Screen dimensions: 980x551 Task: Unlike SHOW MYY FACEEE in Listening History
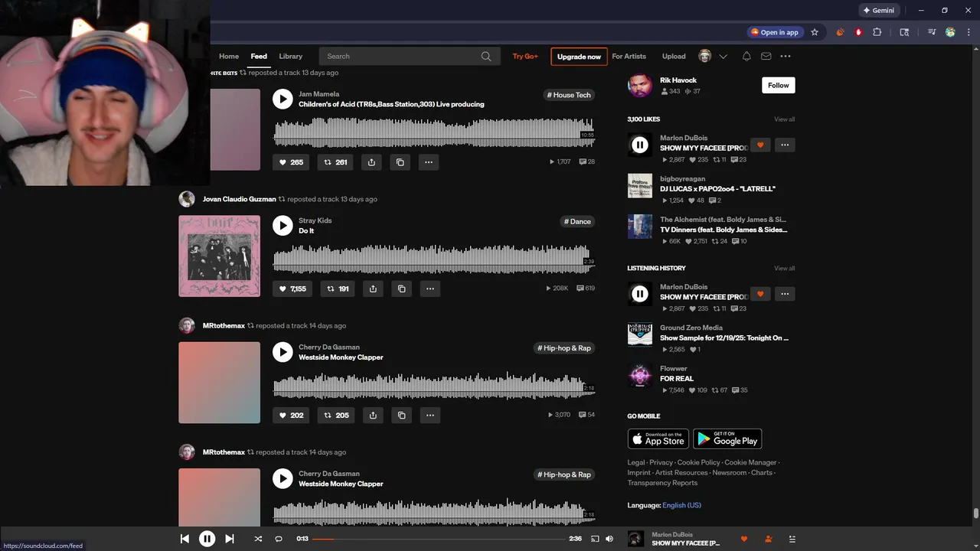click(x=760, y=294)
